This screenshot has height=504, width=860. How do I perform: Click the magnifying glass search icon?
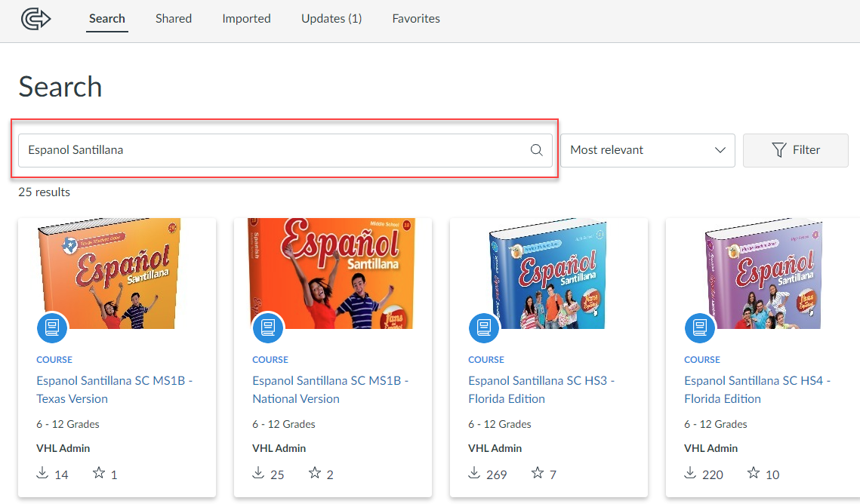(536, 150)
